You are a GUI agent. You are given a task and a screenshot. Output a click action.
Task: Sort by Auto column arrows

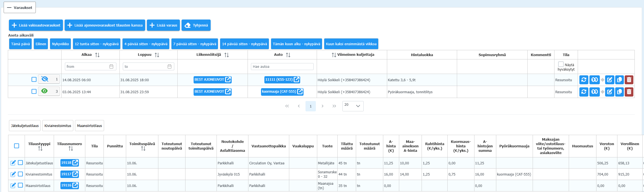pyautogui.click(x=288, y=55)
